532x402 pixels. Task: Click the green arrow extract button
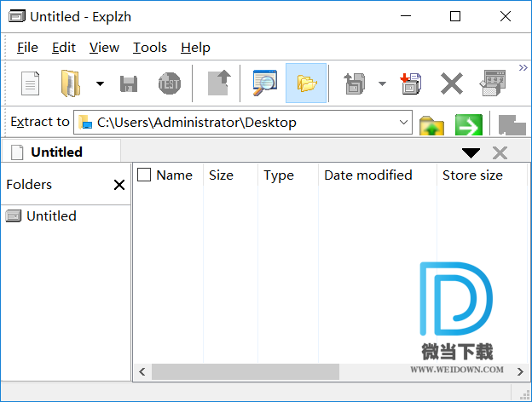[469, 124]
